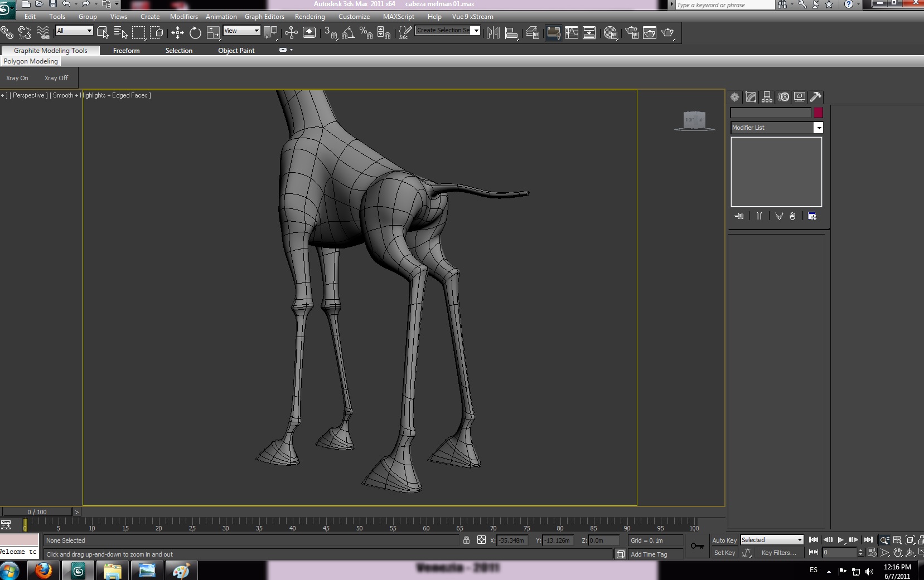Open the Modifiers menu
This screenshot has height=580, width=924.
tap(183, 17)
